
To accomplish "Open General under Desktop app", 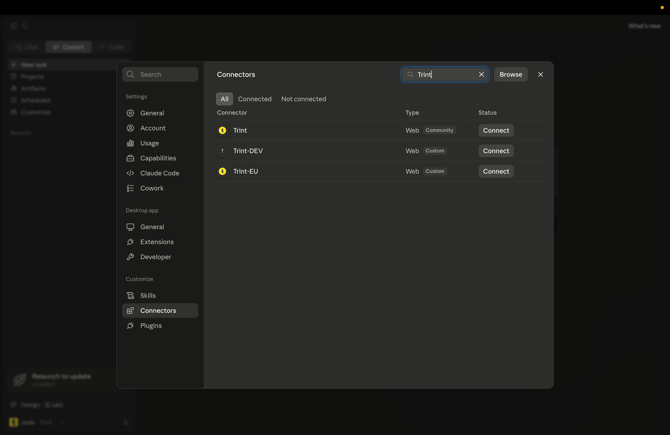I will pyautogui.click(x=160, y=227).
